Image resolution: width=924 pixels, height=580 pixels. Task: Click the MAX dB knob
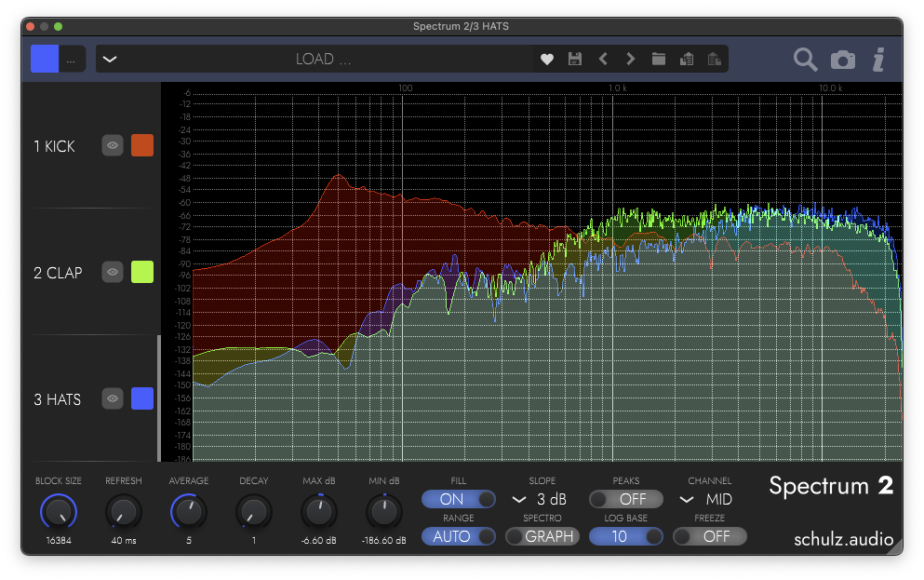(x=319, y=512)
